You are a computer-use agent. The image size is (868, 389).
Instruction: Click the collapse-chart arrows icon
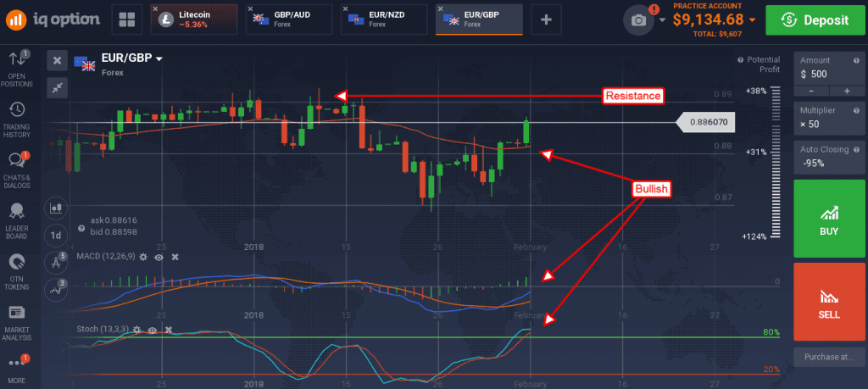click(57, 87)
